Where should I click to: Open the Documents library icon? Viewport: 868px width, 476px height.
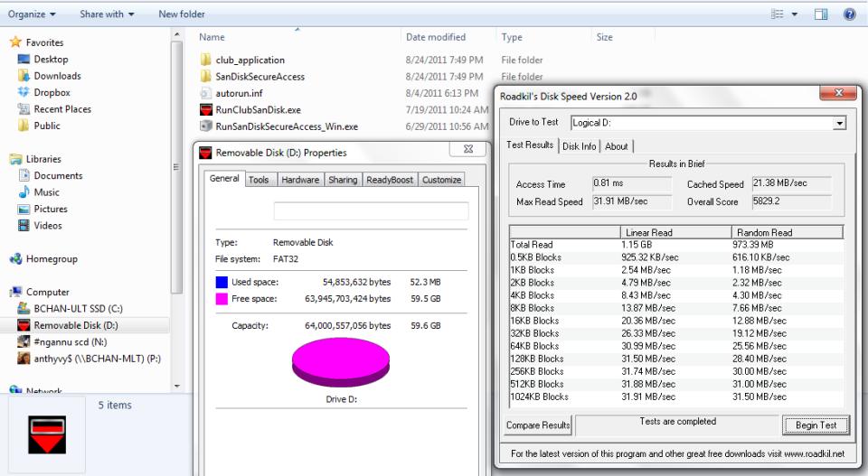pos(24,175)
